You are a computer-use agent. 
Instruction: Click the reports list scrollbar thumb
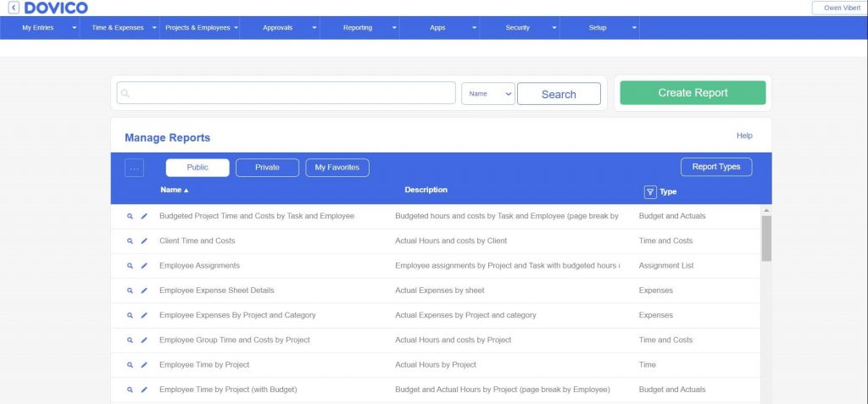(x=766, y=239)
